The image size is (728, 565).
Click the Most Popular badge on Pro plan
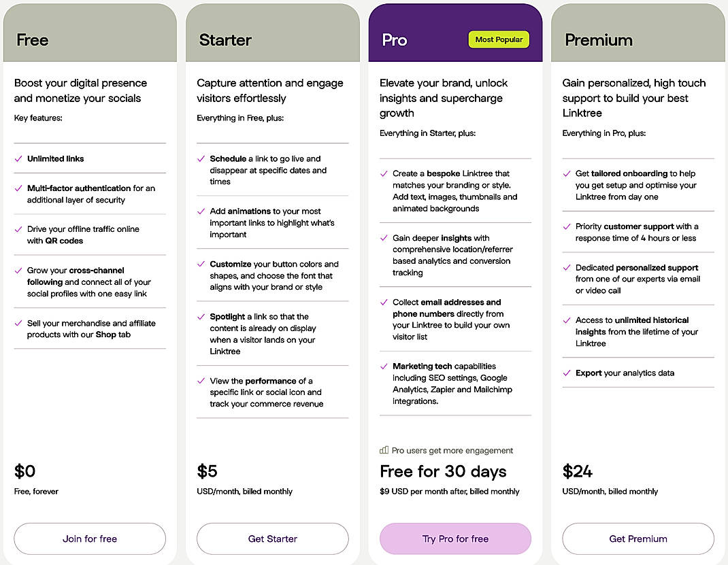coord(499,39)
